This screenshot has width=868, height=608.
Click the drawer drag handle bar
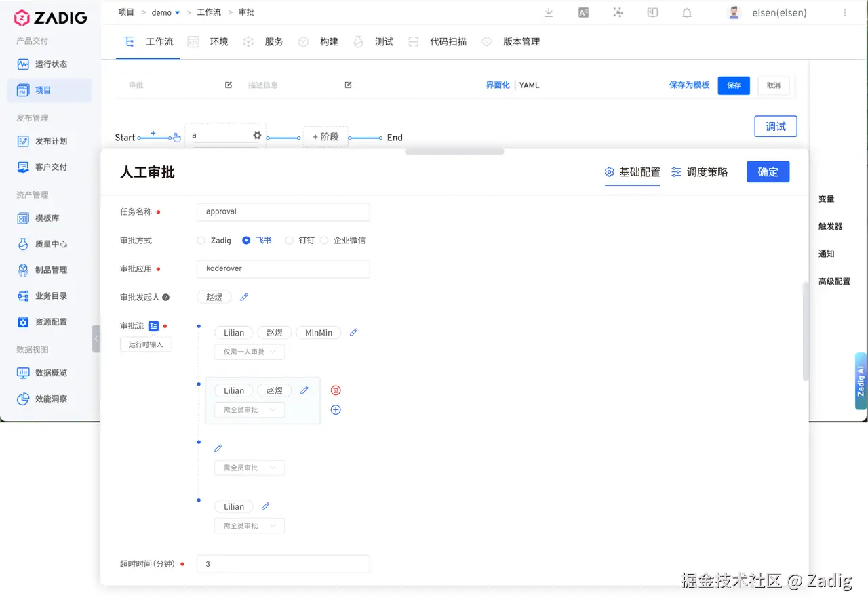pos(454,152)
